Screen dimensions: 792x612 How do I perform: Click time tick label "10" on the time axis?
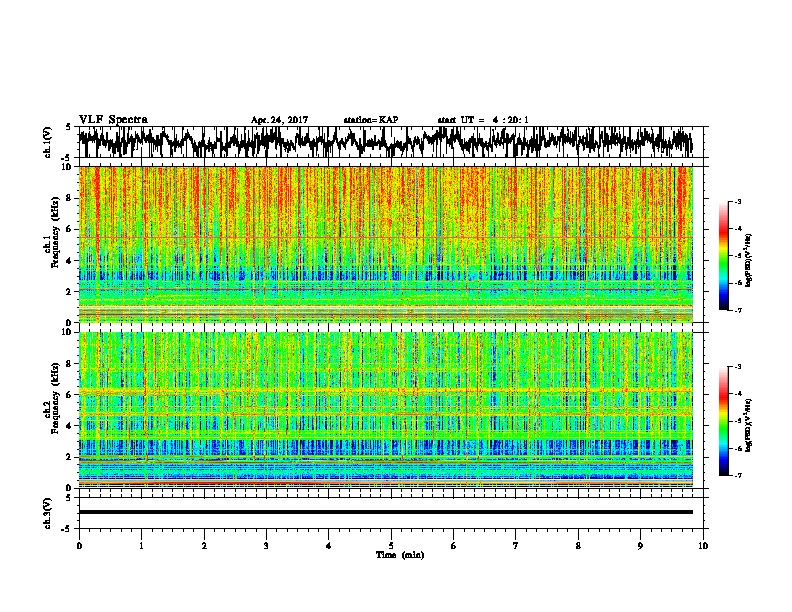703,546
